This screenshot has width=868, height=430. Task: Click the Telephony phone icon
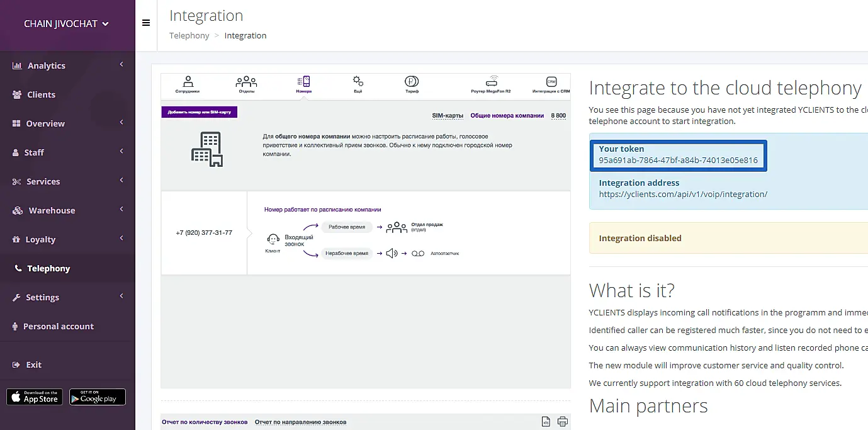[18, 268]
